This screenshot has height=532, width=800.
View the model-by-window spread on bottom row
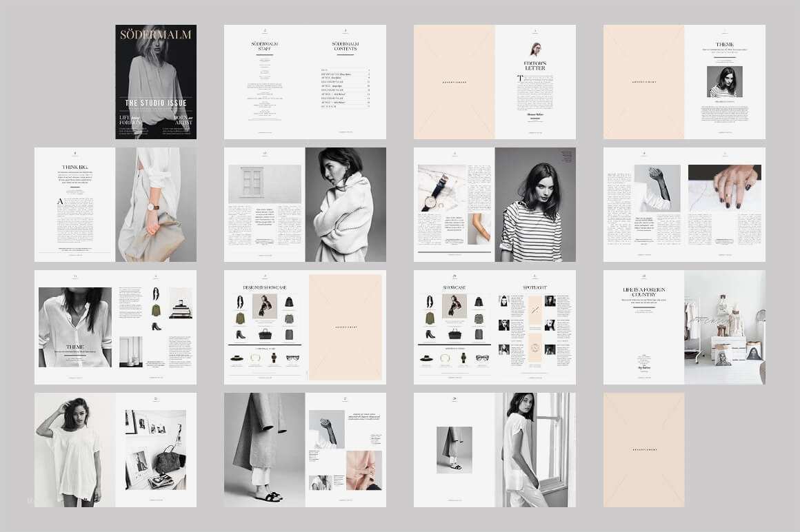point(494,449)
